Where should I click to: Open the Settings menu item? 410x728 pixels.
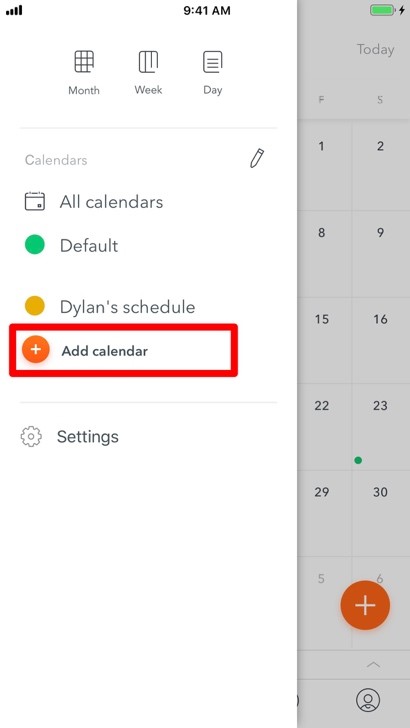point(88,437)
